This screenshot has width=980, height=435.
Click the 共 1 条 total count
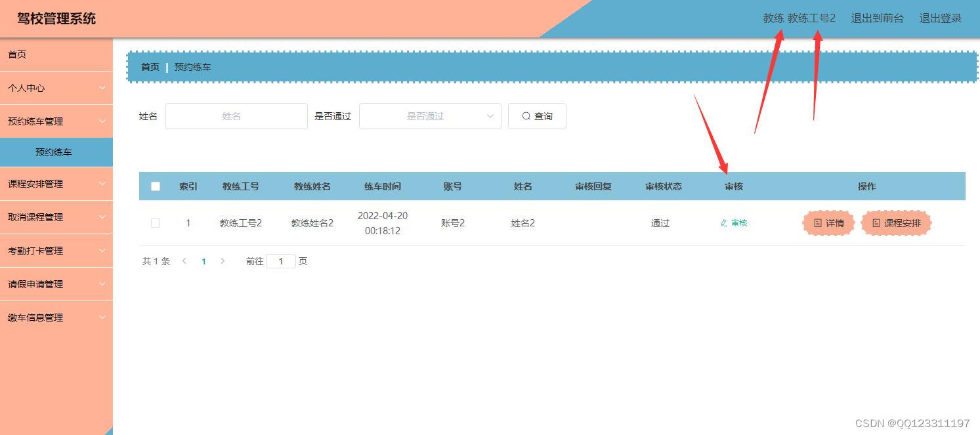(x=156, y=261)
